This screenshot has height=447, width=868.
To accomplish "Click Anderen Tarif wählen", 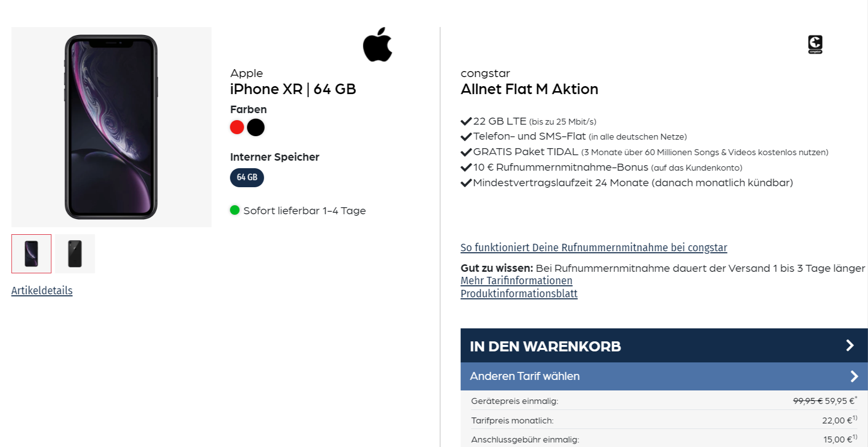I will pos(663,376).
